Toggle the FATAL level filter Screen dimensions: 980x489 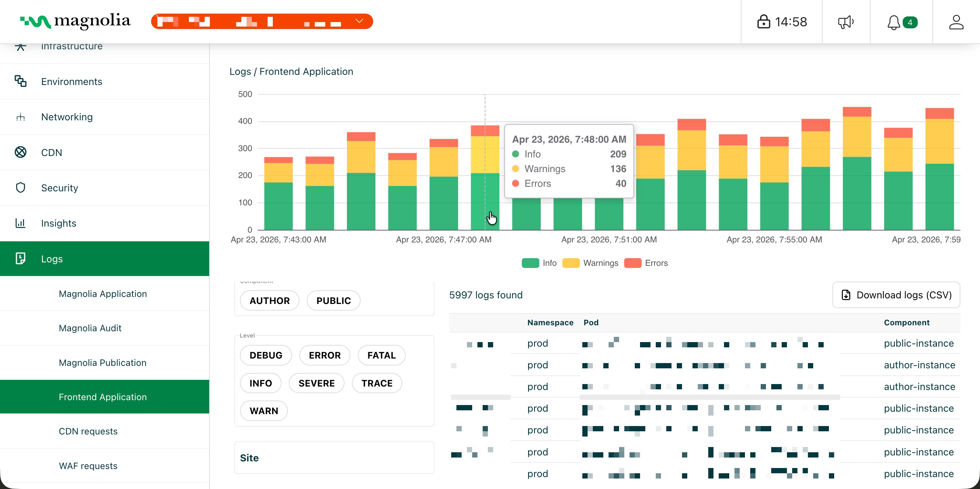(x=382, y=355)
